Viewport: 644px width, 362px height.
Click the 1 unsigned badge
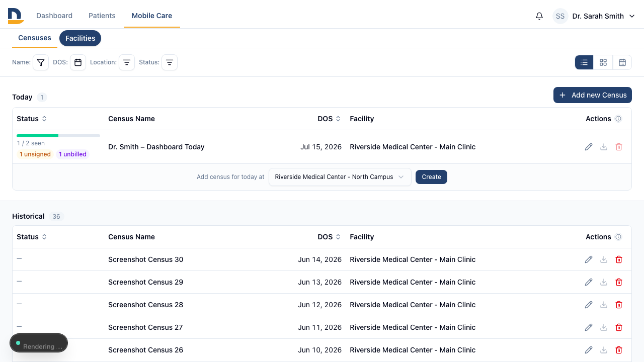(35, 154)
